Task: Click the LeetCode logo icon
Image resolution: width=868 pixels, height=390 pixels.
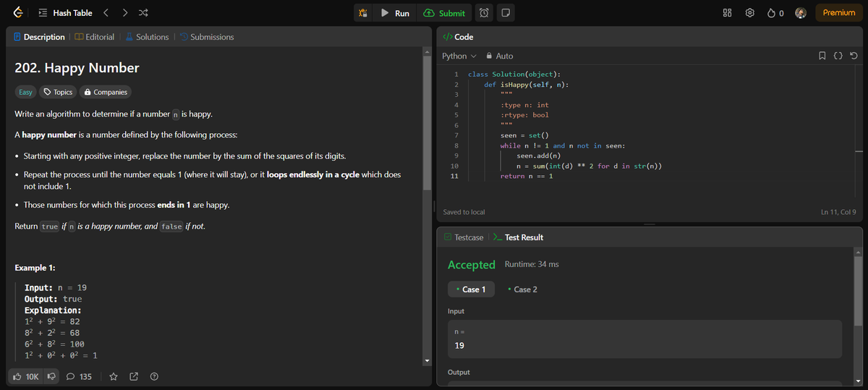Action: (x=18, y=13)
